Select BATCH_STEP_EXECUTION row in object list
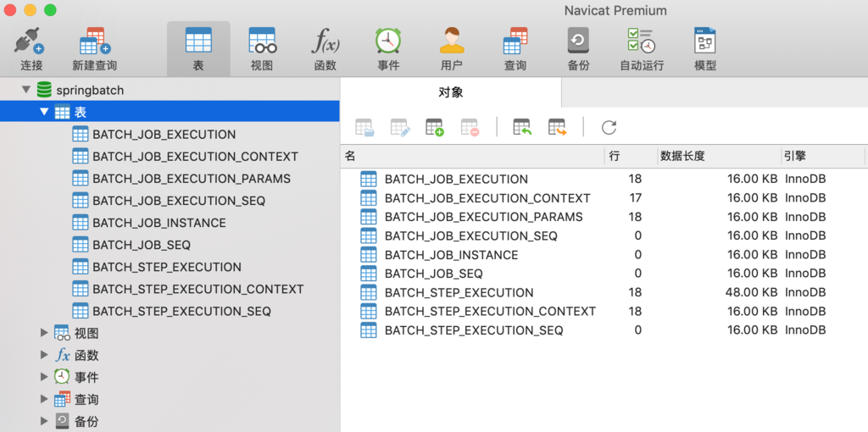This screenshot has height=432, width=868. [x=604, y=292]
